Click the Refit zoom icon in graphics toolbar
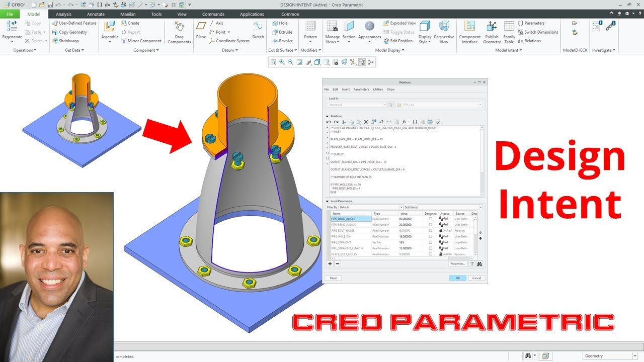 pyautogui.click(x=273, y=62)
